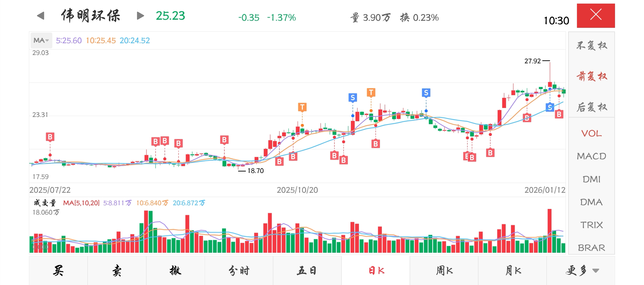Screen dimensions: 644x285
Task: Expand the 更多 period menu
Action: [582, 271]
